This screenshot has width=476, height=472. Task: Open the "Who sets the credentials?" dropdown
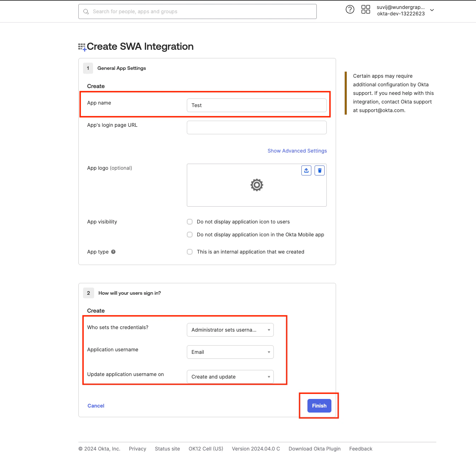click(x=230, y=330)
